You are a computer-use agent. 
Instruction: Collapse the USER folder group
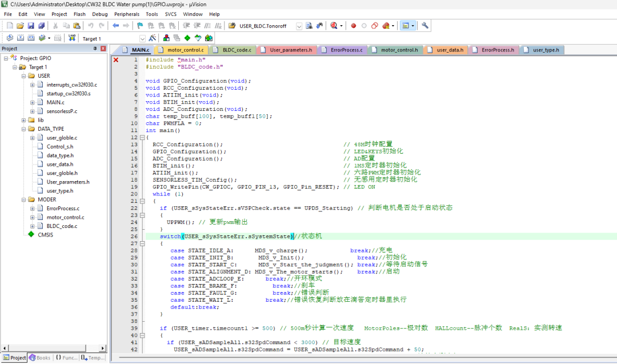23,76
